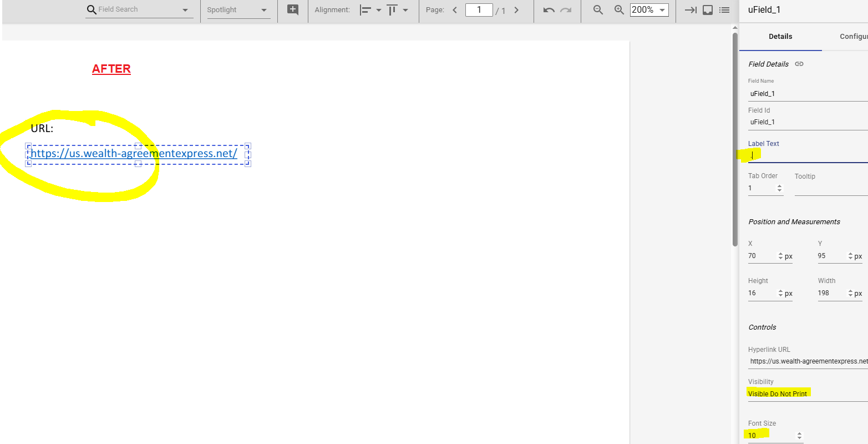Click the Height stepper arrows
This screenshot has width=868, height=444.
tap(780, 293)
